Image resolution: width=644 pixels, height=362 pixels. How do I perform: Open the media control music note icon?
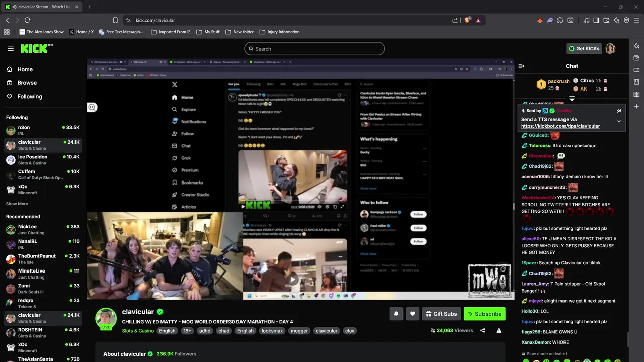(x=586, y=20)
